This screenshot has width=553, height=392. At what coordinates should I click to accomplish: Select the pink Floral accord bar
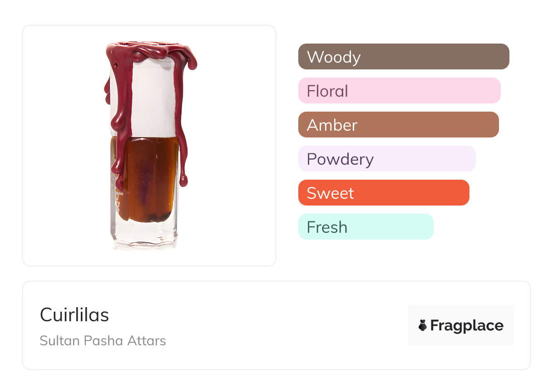[399, 91]
